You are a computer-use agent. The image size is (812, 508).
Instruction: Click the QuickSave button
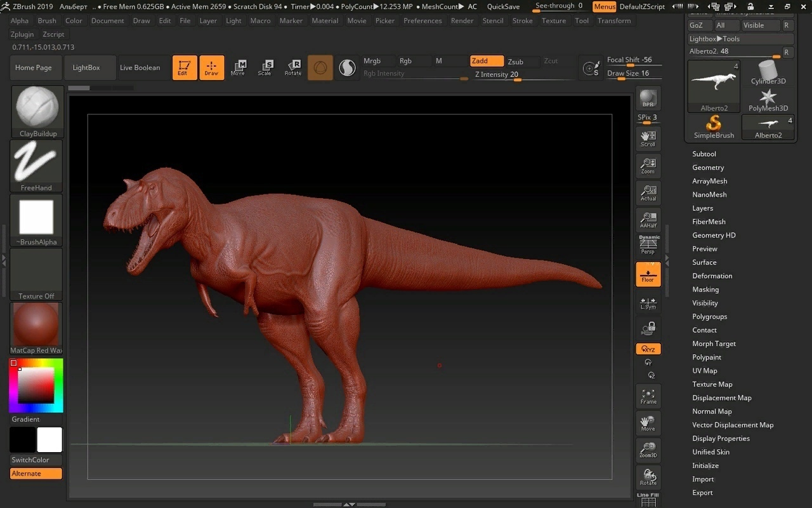(x=503, y=6)
